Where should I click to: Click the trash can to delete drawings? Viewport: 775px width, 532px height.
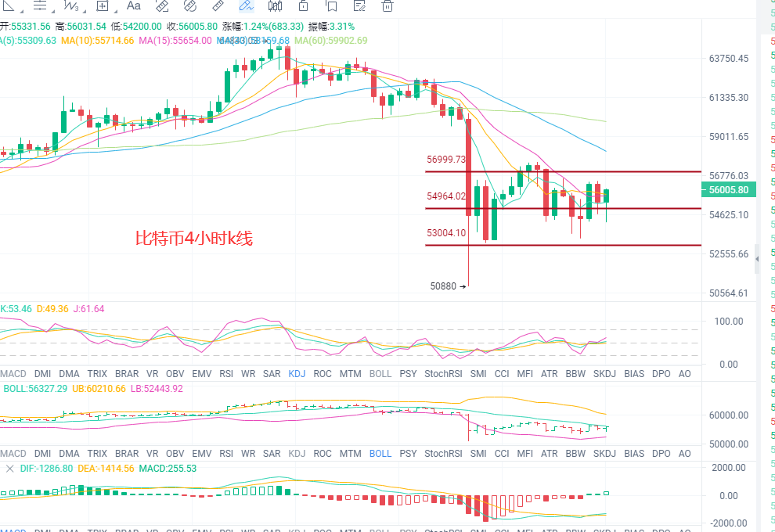(x=387, y=6)
